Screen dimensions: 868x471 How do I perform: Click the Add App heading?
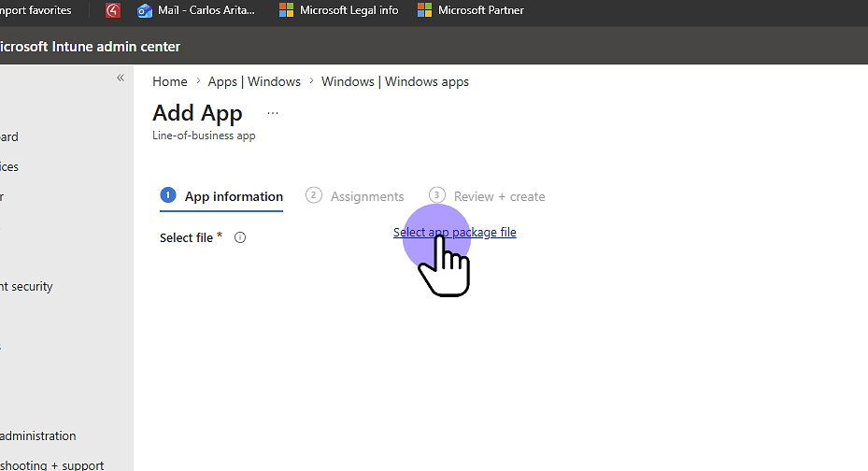pos(197,113)
